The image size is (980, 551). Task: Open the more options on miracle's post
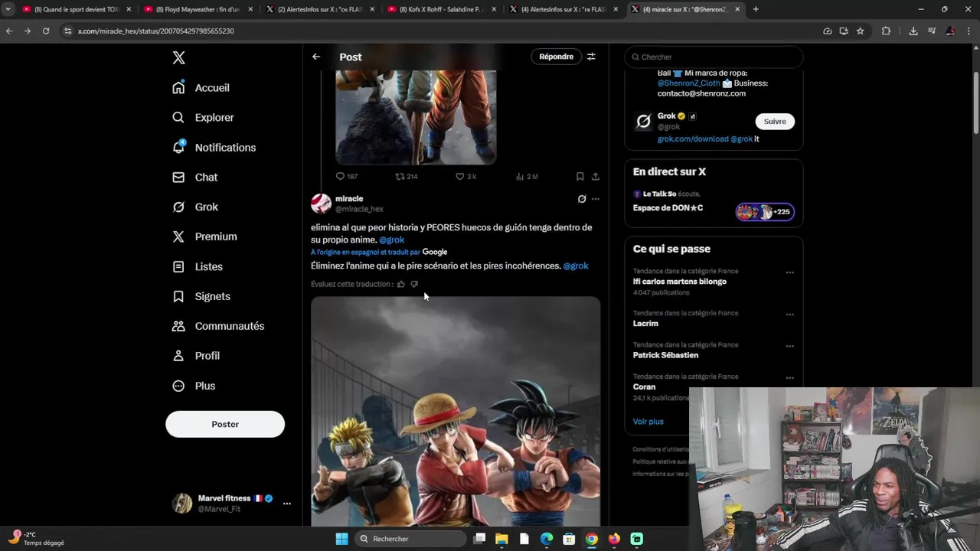pyautogui.click(x=596, y=199)
